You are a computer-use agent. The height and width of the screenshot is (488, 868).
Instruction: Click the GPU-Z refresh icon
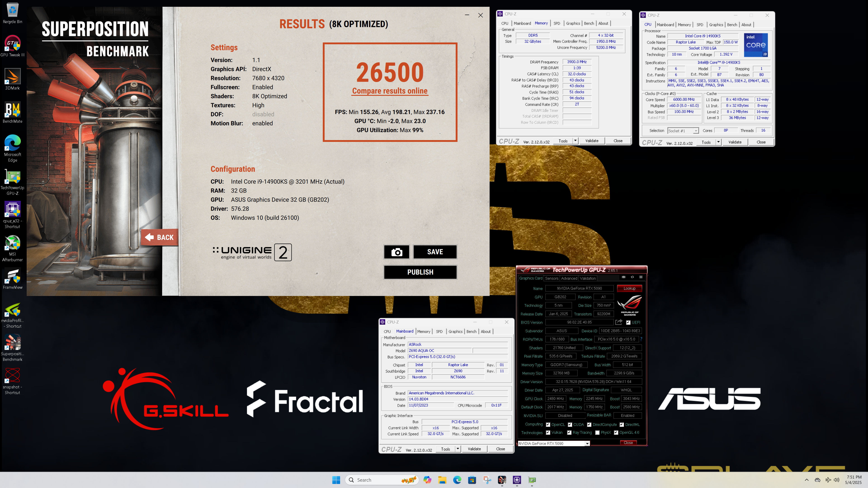click(632, 277)
